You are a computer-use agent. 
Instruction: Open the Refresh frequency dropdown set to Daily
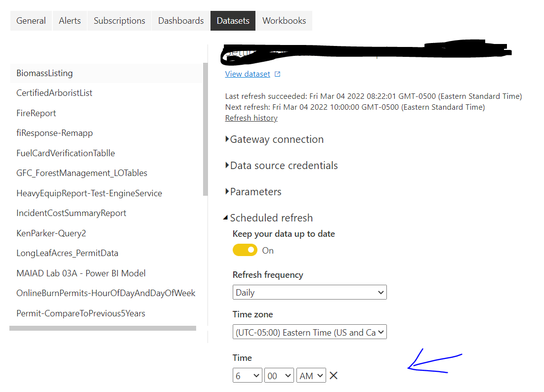point(309,292)
